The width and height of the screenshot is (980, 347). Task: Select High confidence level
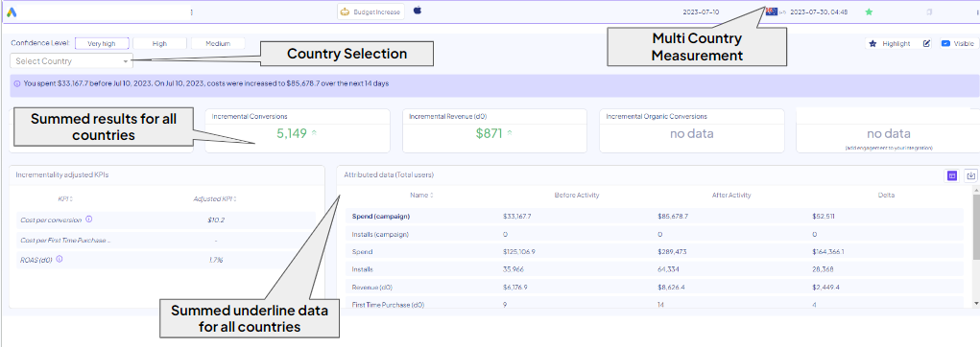click(x=159, y=44)
